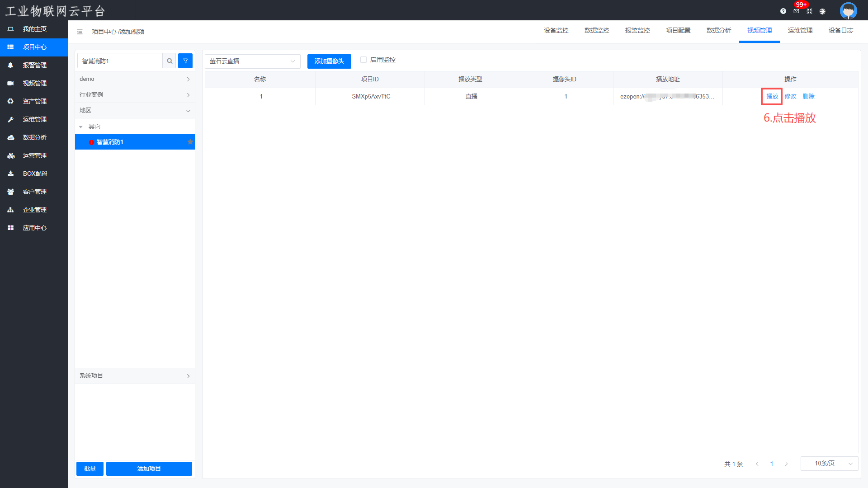Open the 10条/页 page size dropdown

point(829,464)
